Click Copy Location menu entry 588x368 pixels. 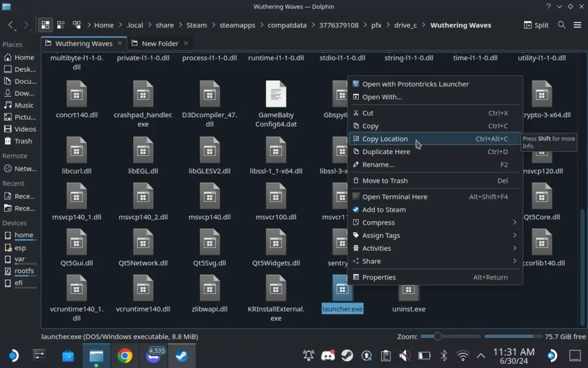pyautogui.click(x=435, y=139)
